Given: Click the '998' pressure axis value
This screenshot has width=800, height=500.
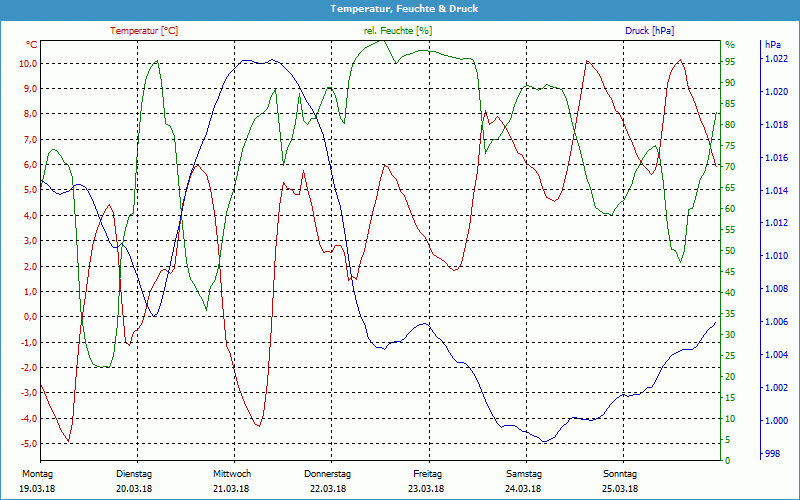Looking at the screenshot, I should 772,453.
